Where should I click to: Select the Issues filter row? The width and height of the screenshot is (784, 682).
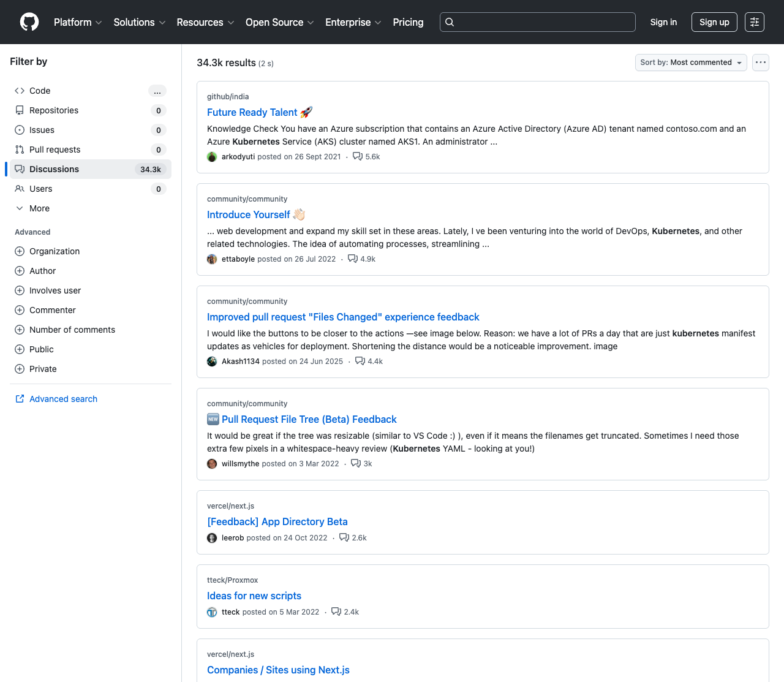[91, 130]
